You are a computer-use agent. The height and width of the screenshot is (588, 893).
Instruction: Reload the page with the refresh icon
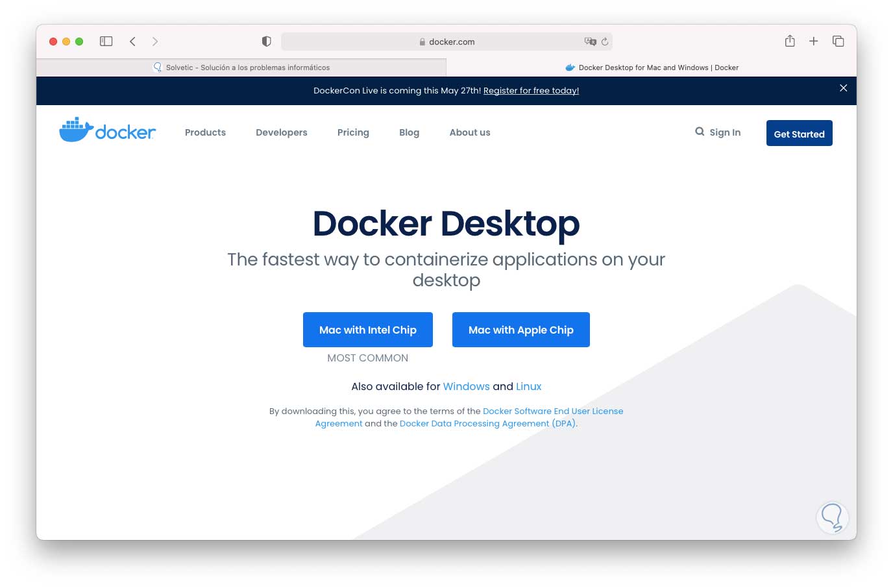tap(605, 42)
